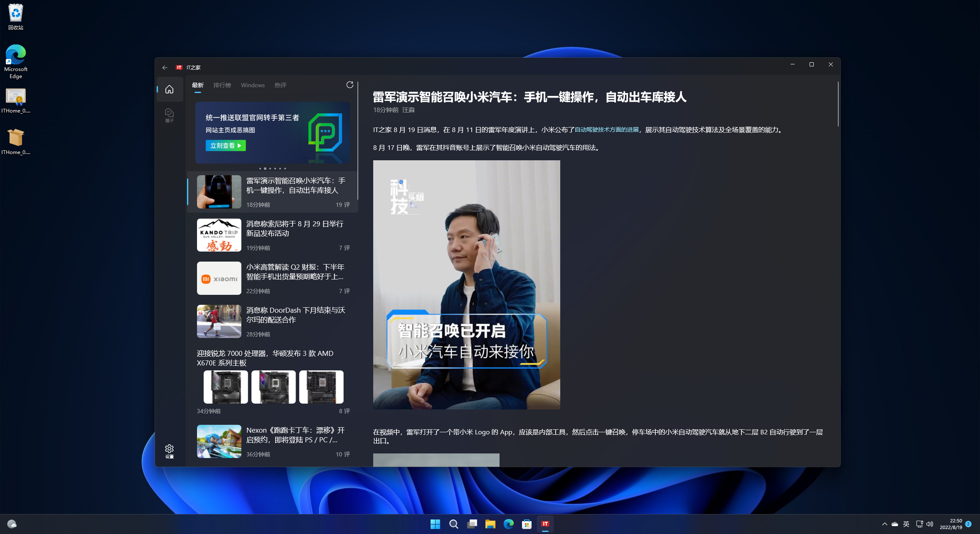Open the Nexon 跑跑卡丁车 news item

[273, 441]
